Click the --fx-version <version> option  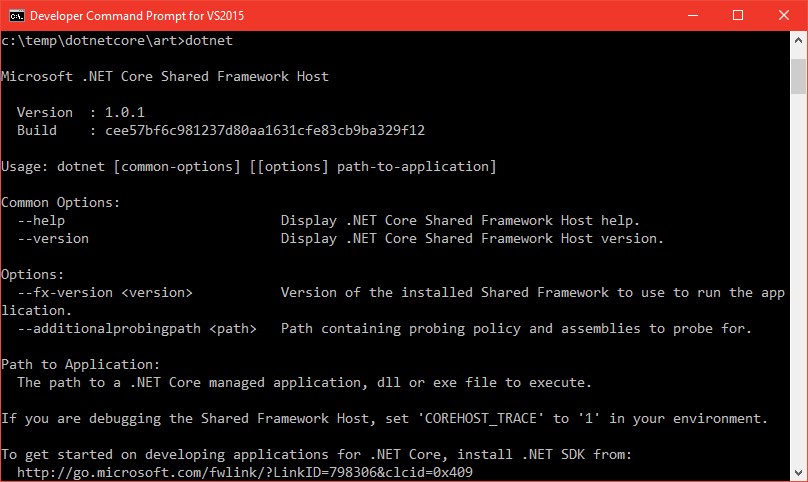coord(105,293)
